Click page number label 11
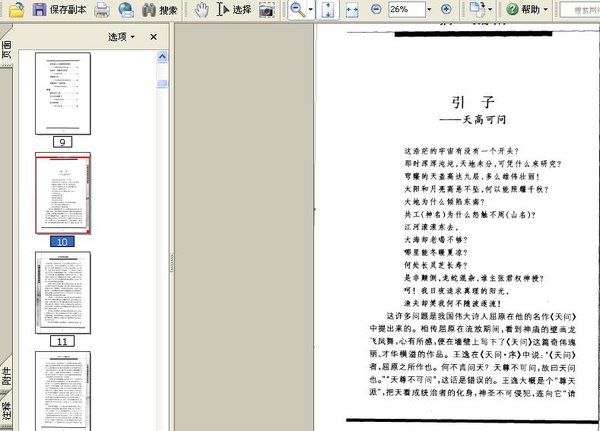The height and width of the screenshot is (431, 600). point(62,341)
